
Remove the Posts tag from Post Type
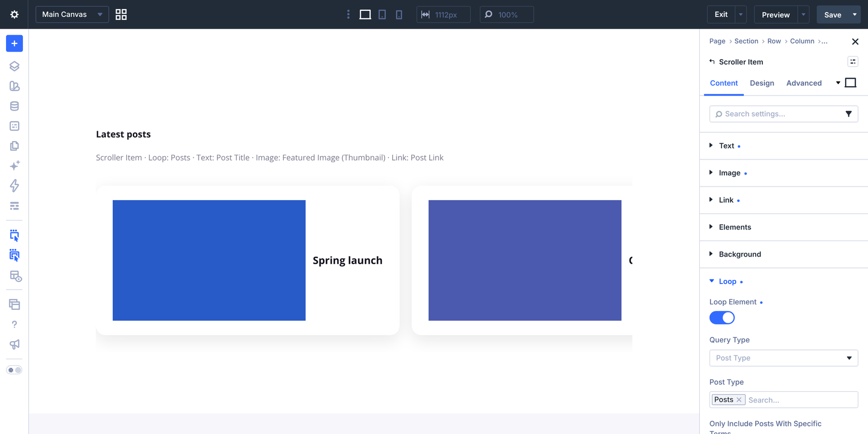click(x=739, y=400)
